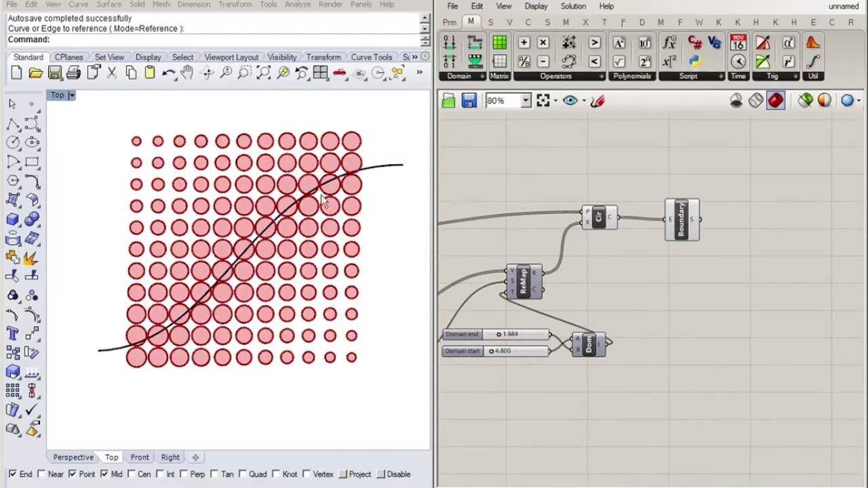Click the Explode tool icon
This screenshot has width=868, height=488.
click(32, 258)
